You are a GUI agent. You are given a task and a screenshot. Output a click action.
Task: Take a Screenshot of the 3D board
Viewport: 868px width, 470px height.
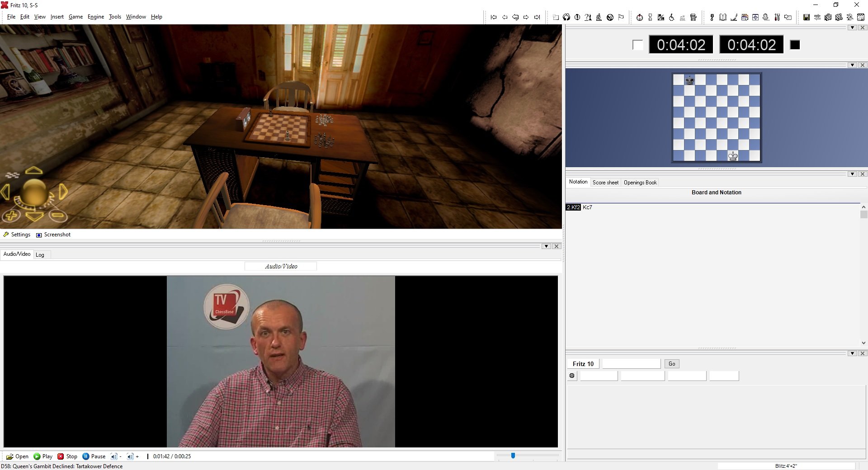pyautogui.click(x=53, y=235)
